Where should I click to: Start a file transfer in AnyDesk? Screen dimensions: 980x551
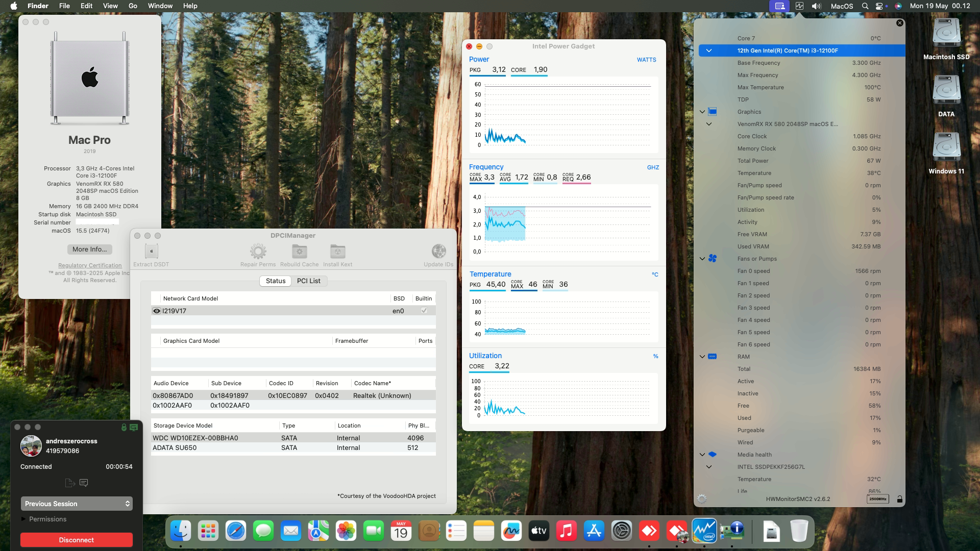(69, 483)
